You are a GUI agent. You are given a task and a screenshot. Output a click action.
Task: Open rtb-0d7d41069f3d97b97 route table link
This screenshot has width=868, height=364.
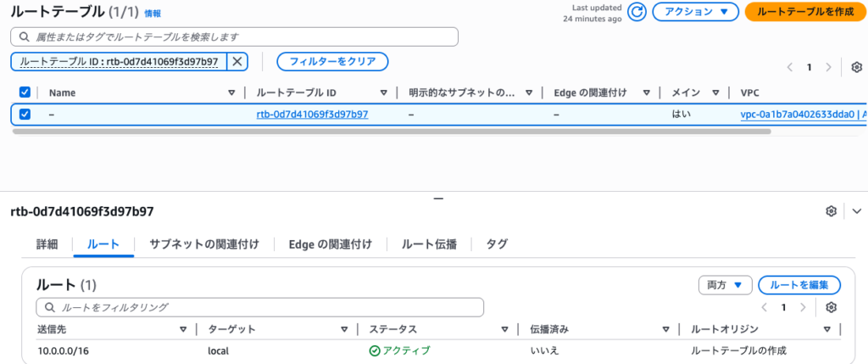[312, 114]
